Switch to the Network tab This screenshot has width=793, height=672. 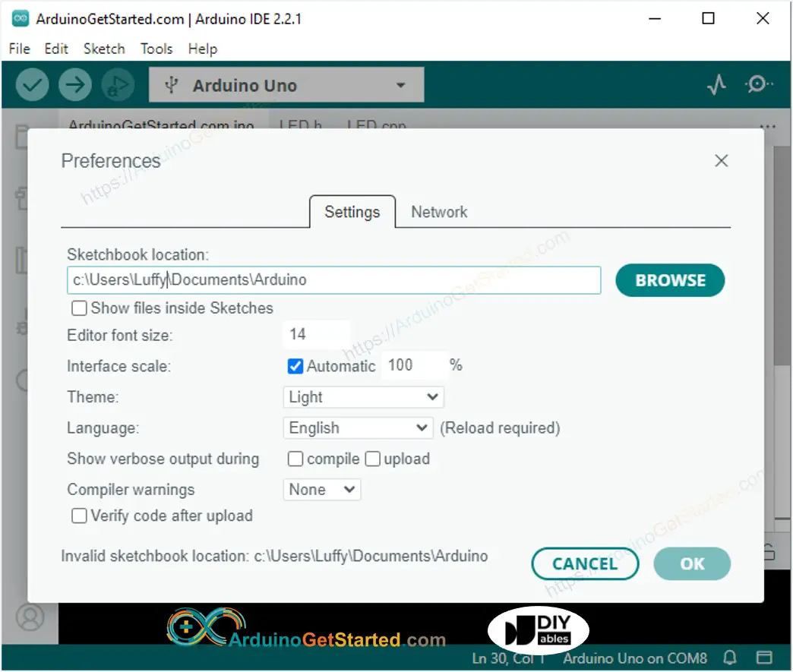[439, 212]
